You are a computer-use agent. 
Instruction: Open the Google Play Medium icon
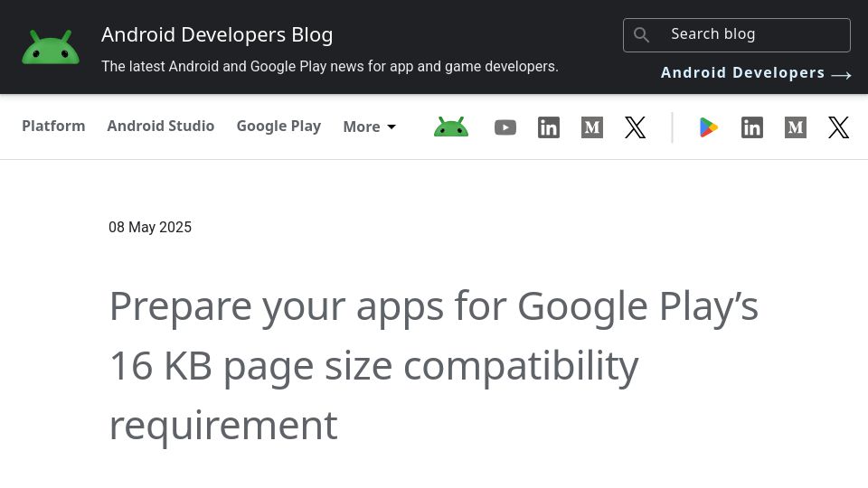point(796,127)
